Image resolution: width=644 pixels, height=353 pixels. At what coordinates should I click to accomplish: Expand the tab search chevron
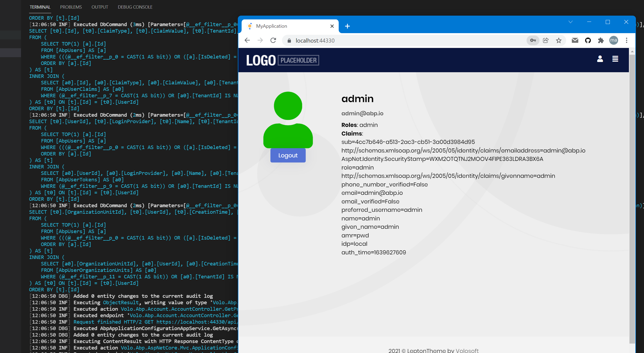click(x=570, y=22)
